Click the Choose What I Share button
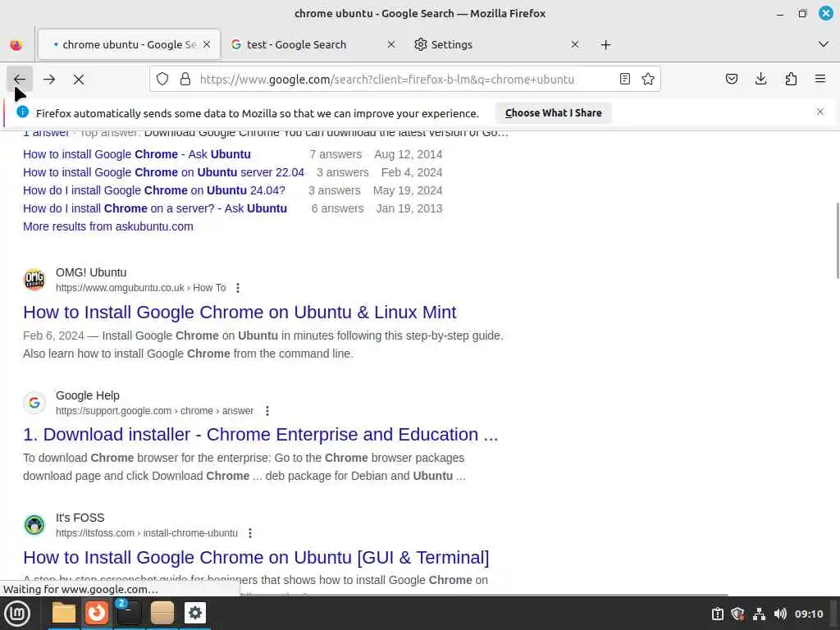840x630 pixels. point(554,113)
